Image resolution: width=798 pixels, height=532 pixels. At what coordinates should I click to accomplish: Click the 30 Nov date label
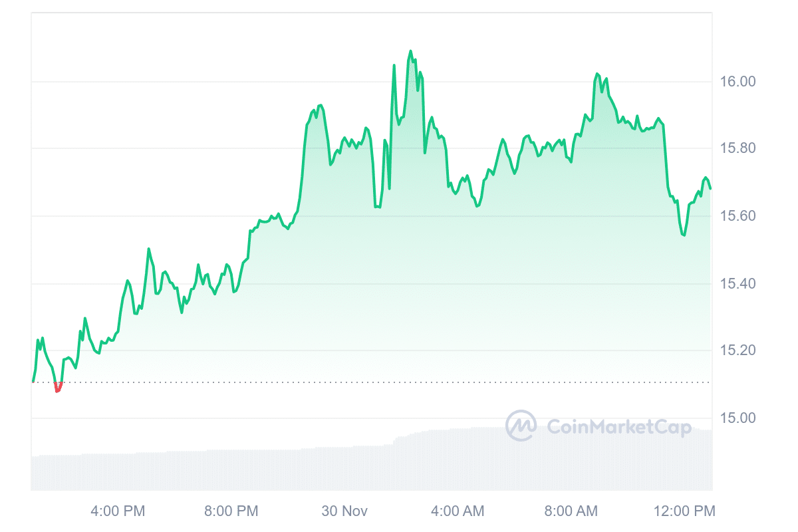pyautogui.click(x=344, y=511)
